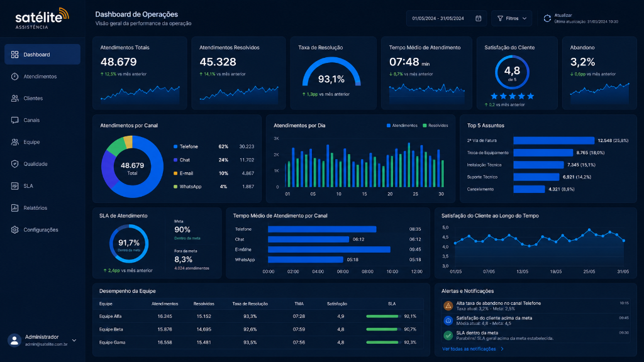Click the Atendimentos clock icon
Image resolution: width=644 pixels, height=362 pixels.
click(15, 77)
